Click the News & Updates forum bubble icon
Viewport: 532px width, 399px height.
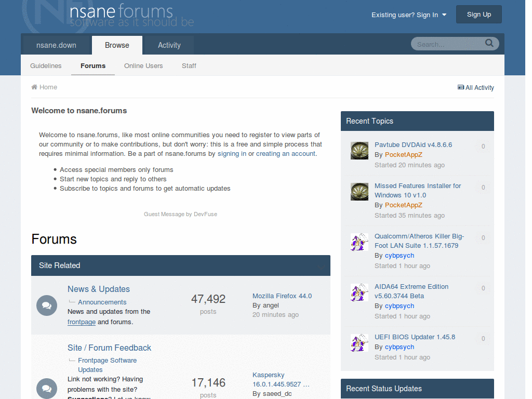(47, 305)
